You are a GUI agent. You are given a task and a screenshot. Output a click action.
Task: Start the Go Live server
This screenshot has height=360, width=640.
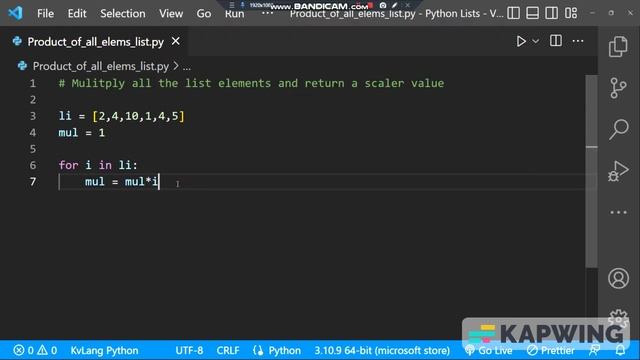488,350
